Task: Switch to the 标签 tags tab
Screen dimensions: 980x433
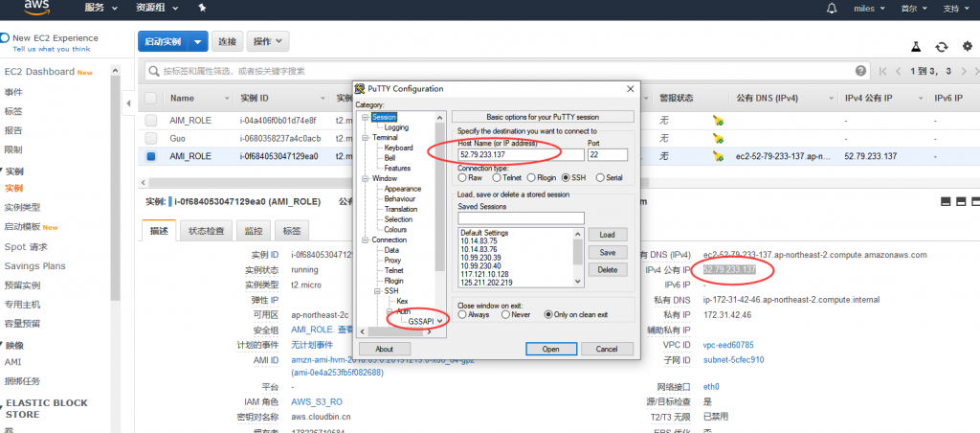Action: [292, 230]
